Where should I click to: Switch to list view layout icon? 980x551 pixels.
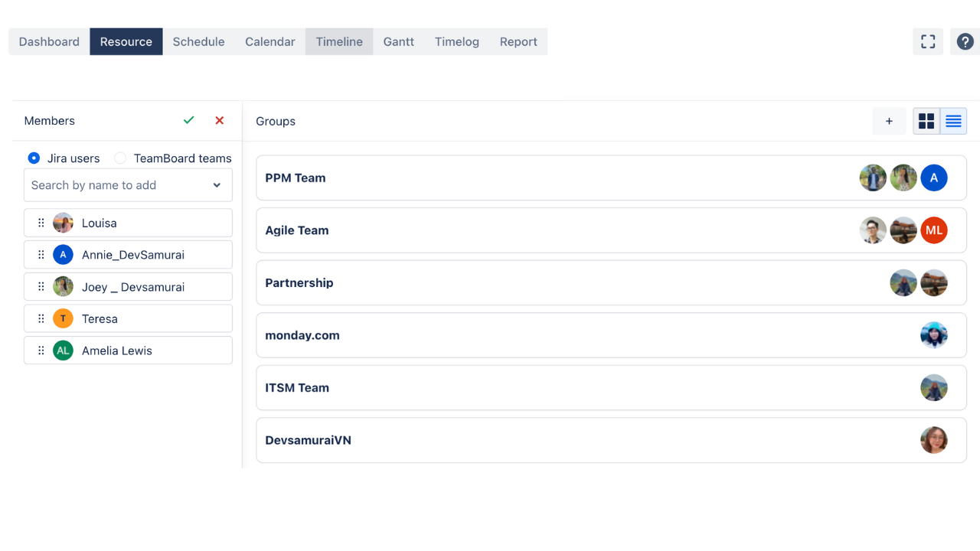coord(953,121)
